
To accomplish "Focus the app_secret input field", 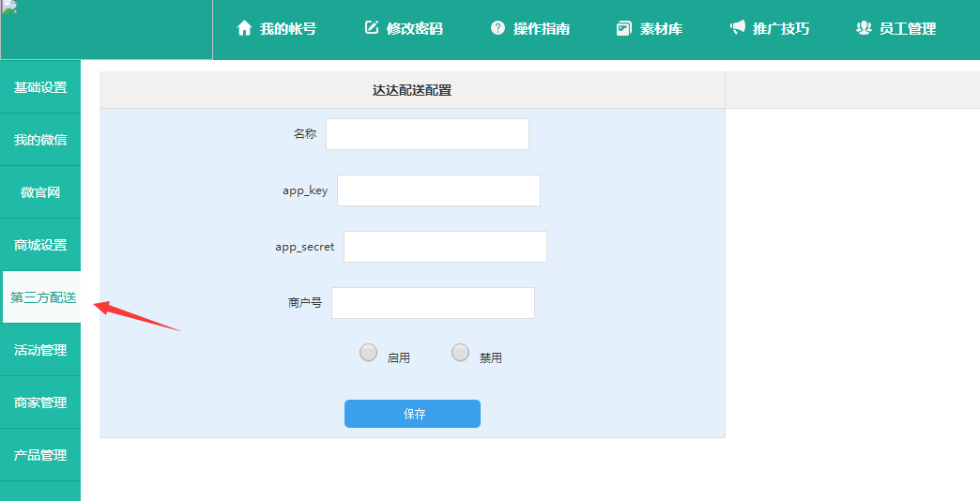I will 445,247.
